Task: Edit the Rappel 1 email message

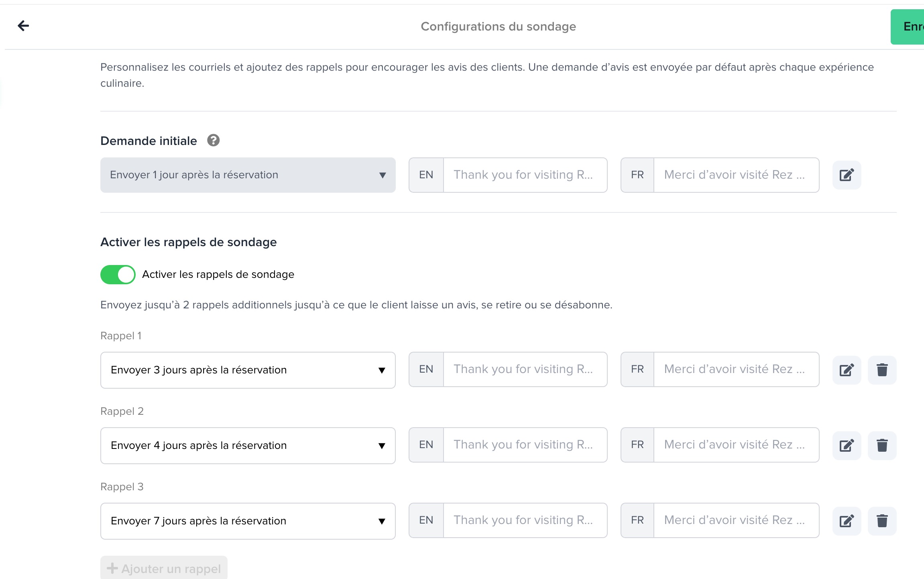Action: coord(847,370)
